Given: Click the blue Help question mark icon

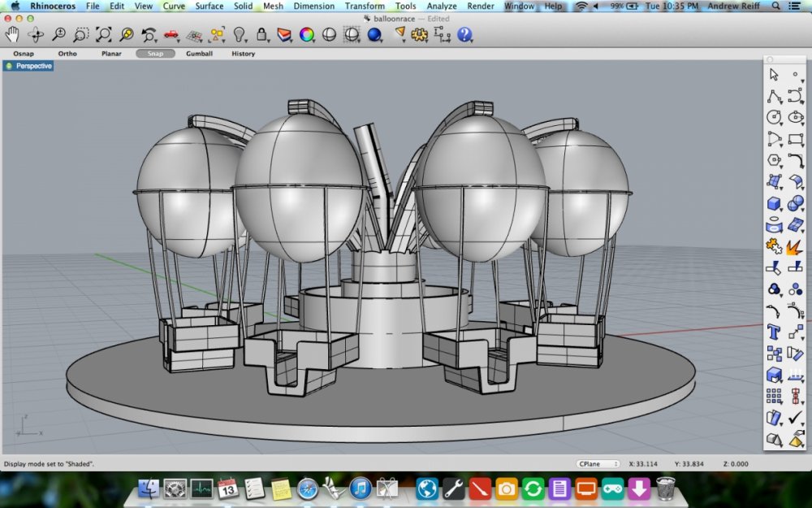Looking at the screenshot, I should [x=464, y=34].
